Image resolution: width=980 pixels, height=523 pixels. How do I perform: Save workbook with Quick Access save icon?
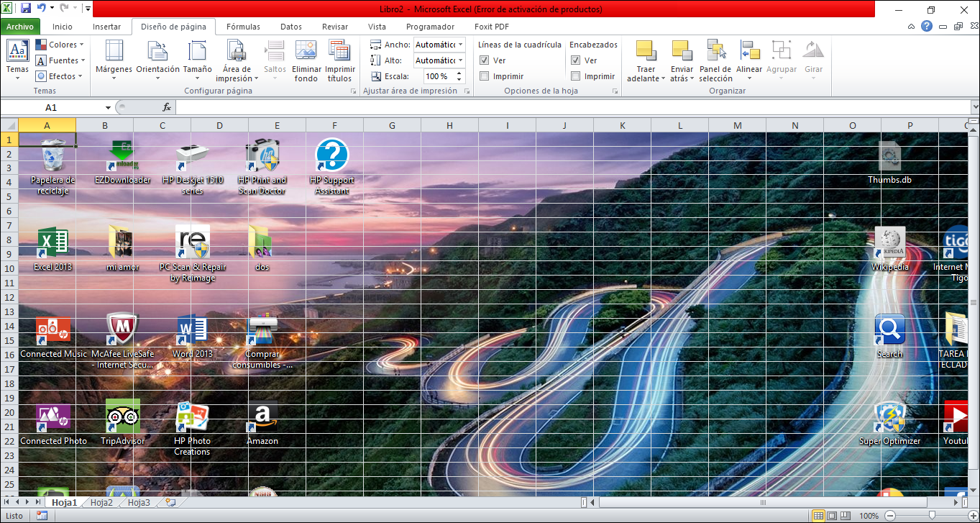point(26,9)
